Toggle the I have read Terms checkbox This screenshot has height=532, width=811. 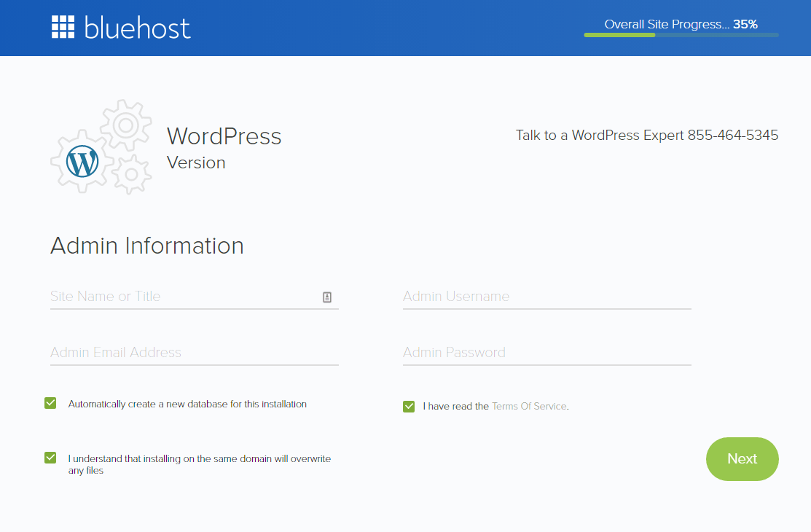coord(409,406)
